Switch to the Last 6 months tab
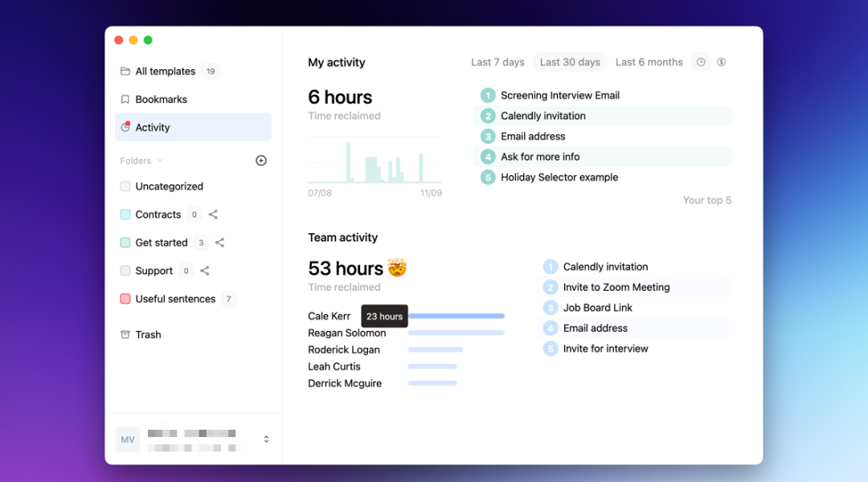Image resolution: width=868 pixels, height=482 pixels. 649,62
